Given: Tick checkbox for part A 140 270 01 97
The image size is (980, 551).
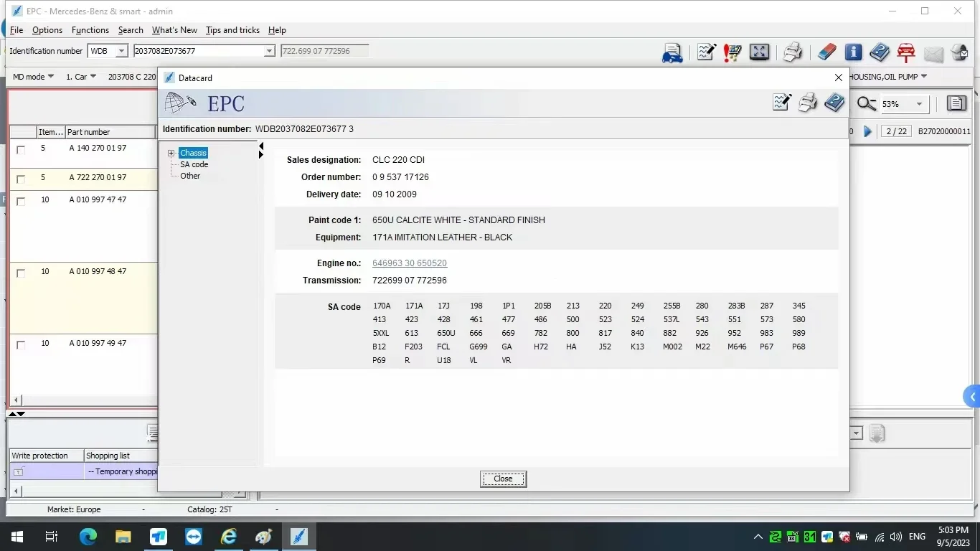Looking at the screenshot, I should point(21,150).
